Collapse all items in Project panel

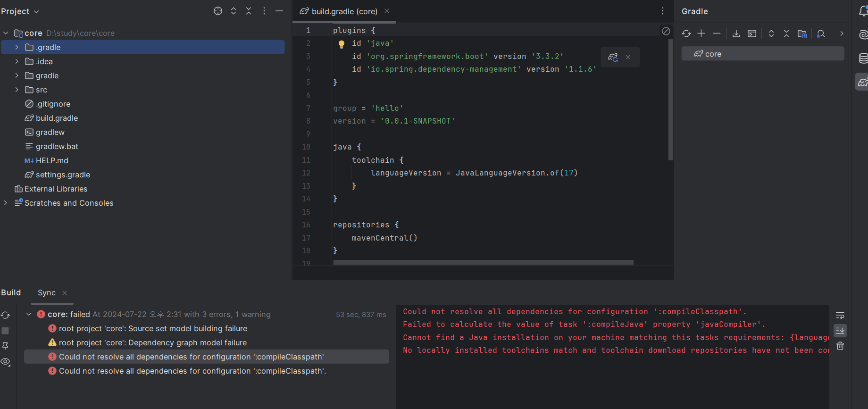click(x=249, y=11)
